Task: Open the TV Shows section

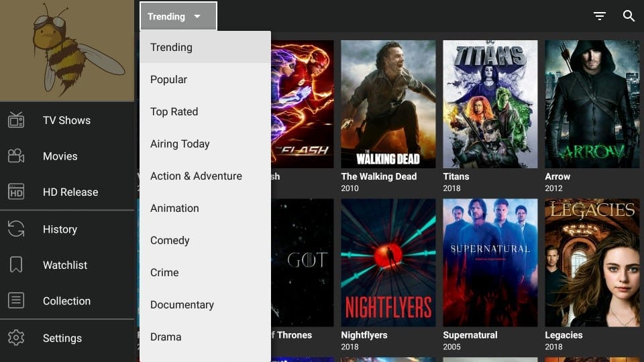Action: (67, 120)
